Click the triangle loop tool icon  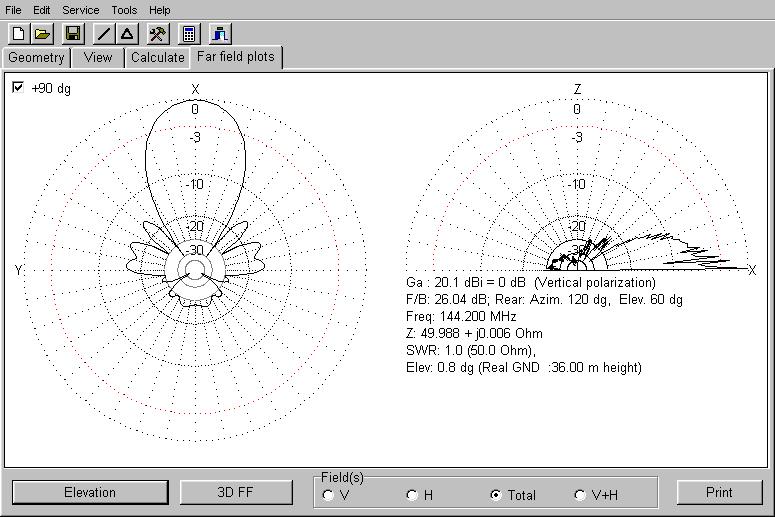(127, 34)
